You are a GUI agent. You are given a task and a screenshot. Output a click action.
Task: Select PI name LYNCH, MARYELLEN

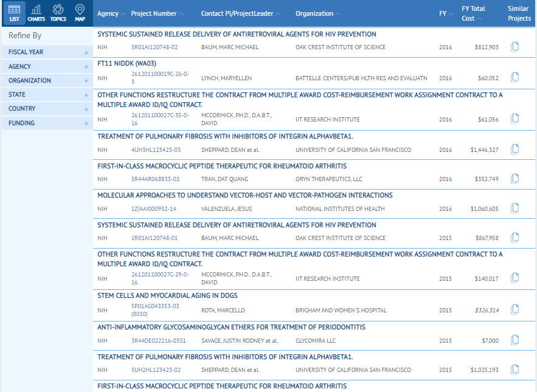coord(226,78)
